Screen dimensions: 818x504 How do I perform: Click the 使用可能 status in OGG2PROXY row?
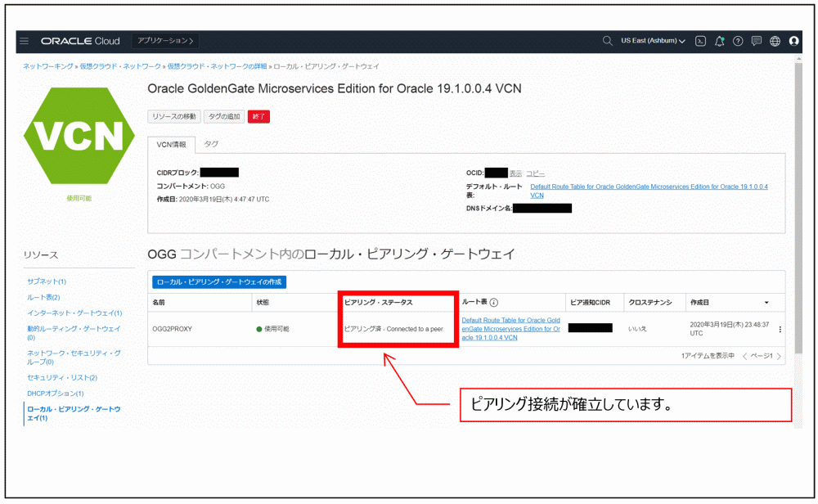tap(273, 329)
